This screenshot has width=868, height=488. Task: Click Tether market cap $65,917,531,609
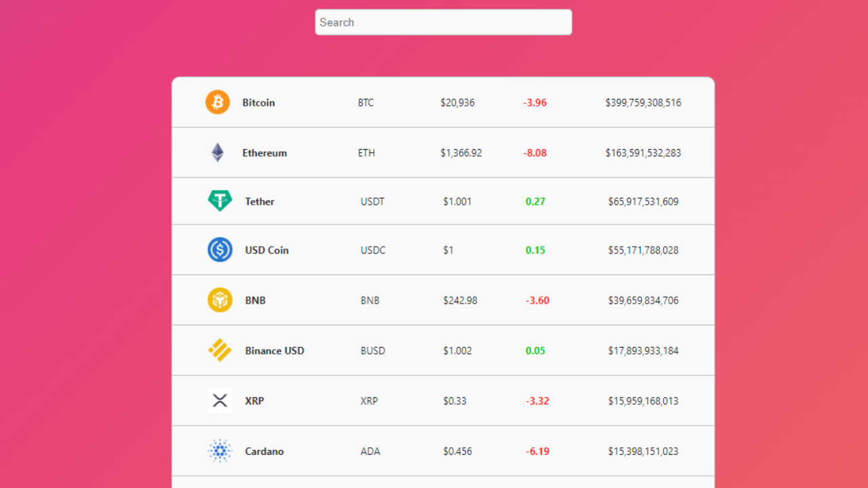pyautogui.click(x=644, y=202)
